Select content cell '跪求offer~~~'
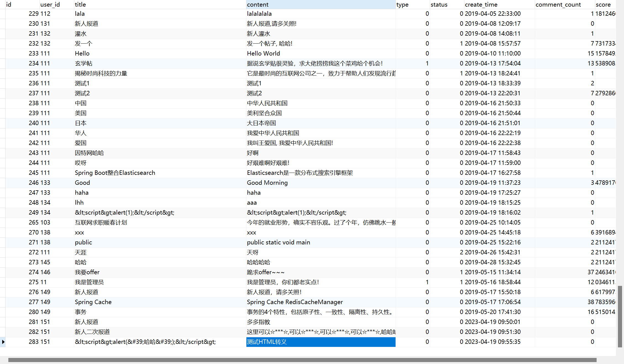This screenshot has width=624, height=364. coord(321,272)
